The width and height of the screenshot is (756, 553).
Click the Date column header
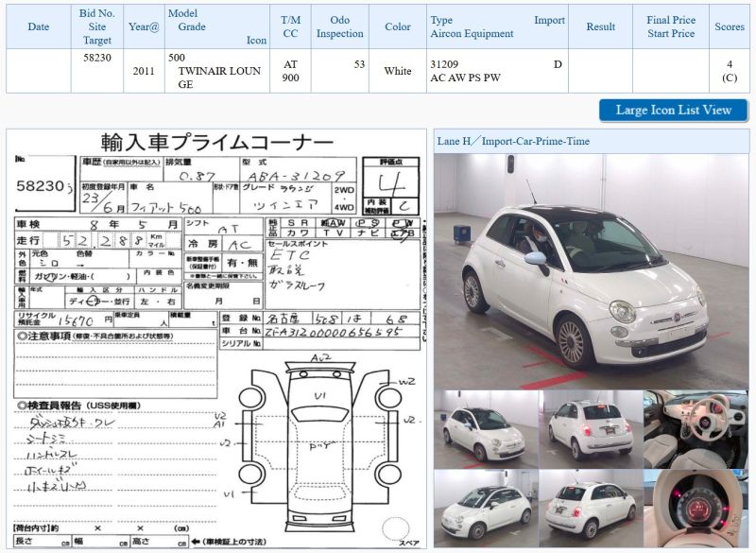click(39, 27)
